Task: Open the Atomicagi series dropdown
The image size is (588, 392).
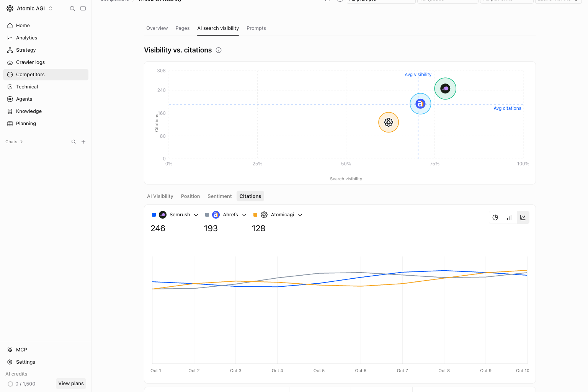Action: click(300, 215)
